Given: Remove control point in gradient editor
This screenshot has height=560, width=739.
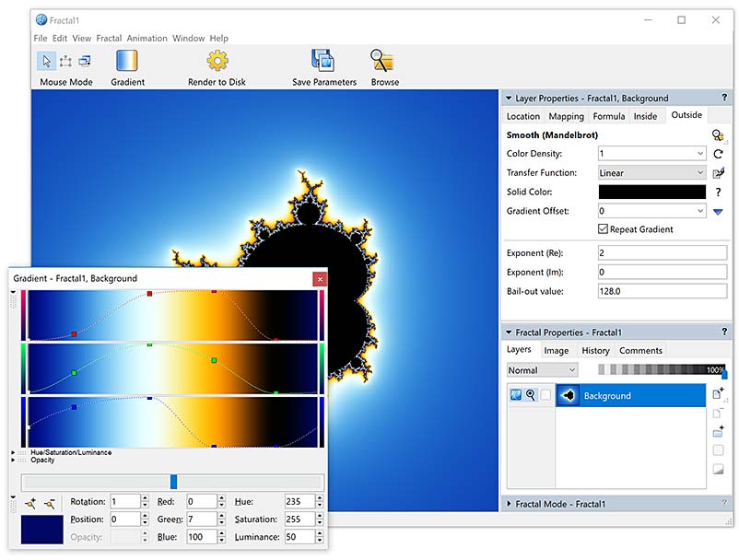Looking at the screenshot, I should pos(50,504).
